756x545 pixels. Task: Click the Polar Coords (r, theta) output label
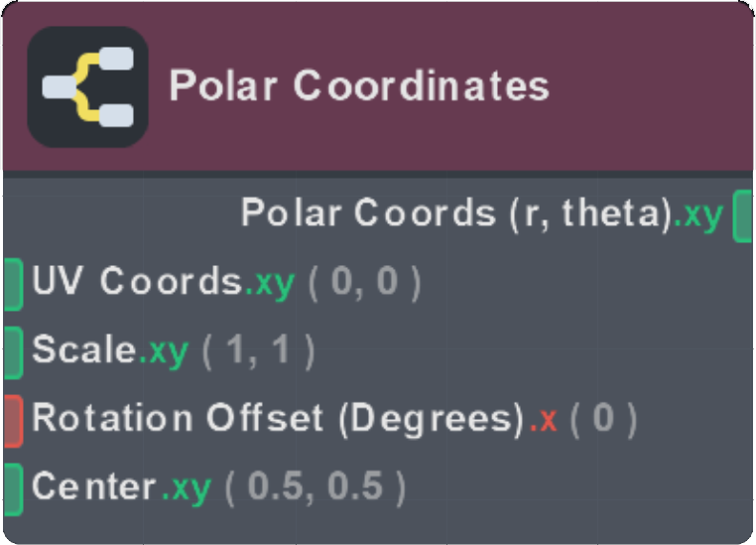pyautogui.click(x=456, y=214)
